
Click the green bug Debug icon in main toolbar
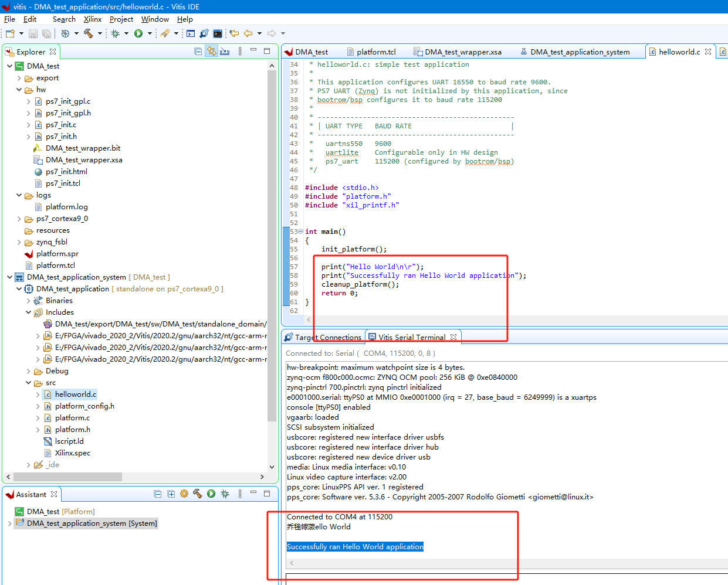[x=116, y=33]
